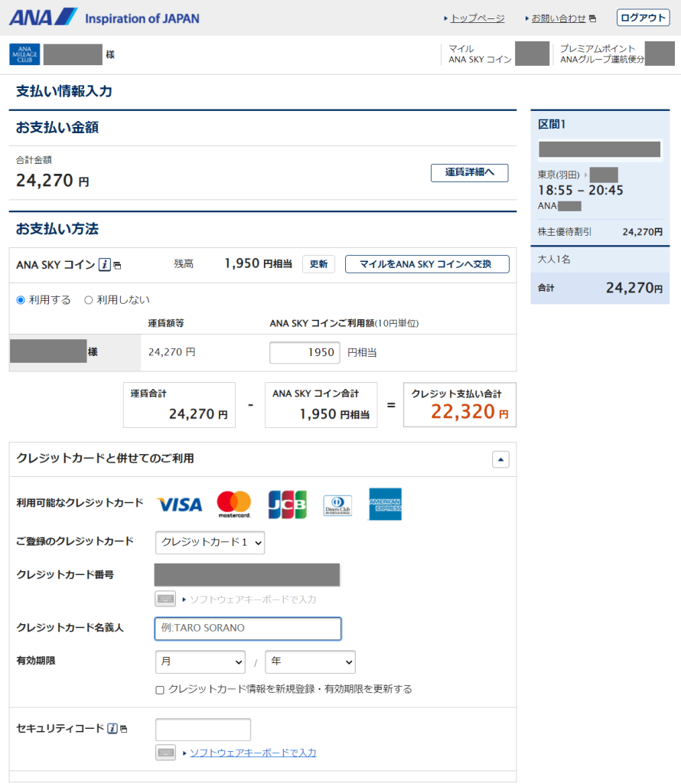
Task: Click the 18:55 – 20:45 flight time
Action: [x=581, y=190]
